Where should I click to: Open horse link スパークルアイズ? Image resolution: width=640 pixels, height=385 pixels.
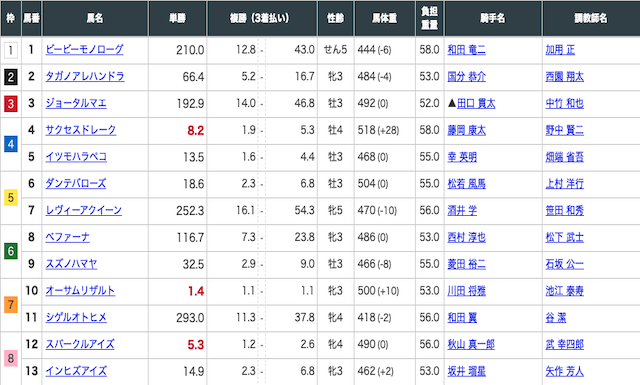pyautogui.click(x=80, y=344)
